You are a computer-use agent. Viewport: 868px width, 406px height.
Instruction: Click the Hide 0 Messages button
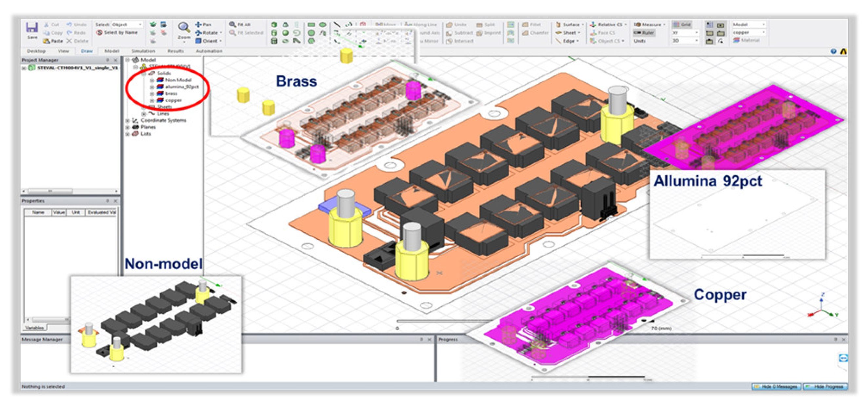(776, 386)
